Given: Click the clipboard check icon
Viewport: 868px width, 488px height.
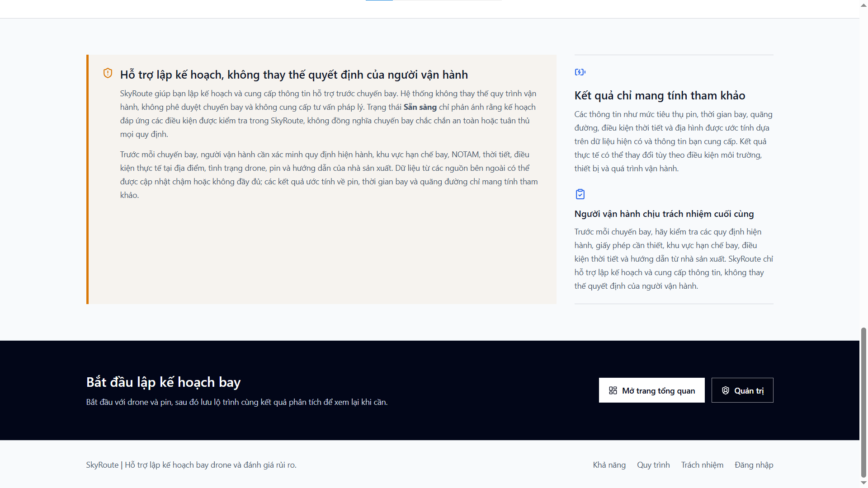Looking at the screenshot, I should pos(580,194).
